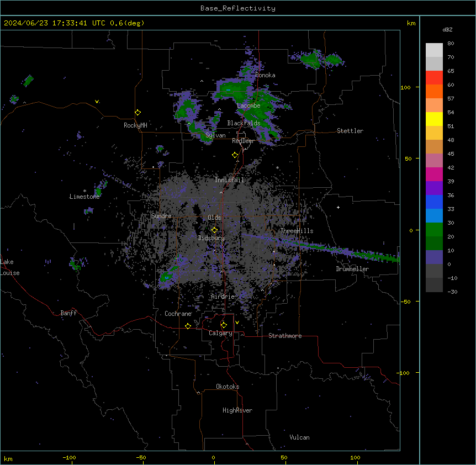The image size is (476, 465).
Task: Click the Airdrie city label
Action: pyautogui.click(x=223, y=297)
